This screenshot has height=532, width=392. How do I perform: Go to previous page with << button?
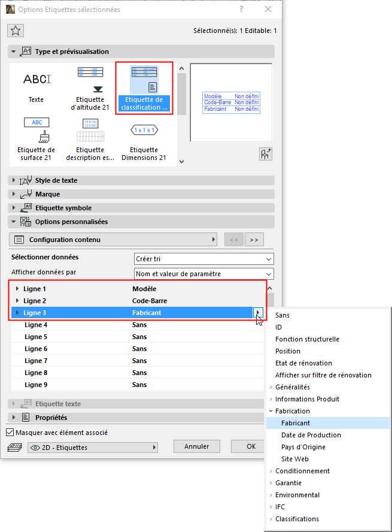(234, 240)
